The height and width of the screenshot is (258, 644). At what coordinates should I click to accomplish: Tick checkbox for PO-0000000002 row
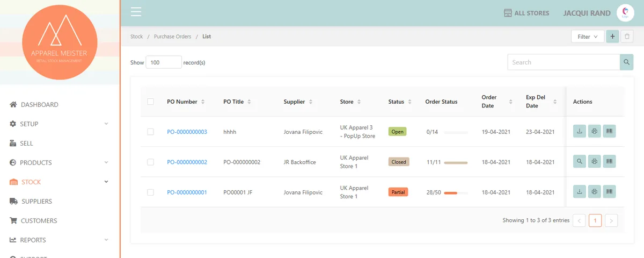pos(150,162)
